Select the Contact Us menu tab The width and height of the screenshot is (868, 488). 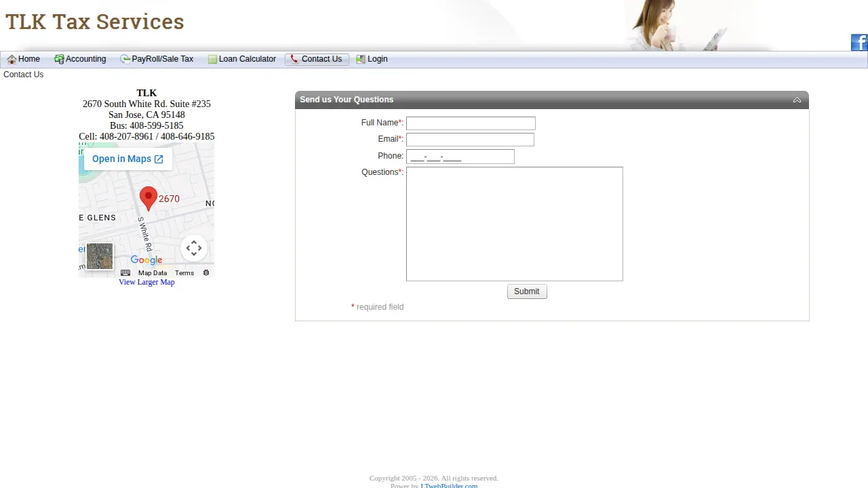(x=317, y=59)
